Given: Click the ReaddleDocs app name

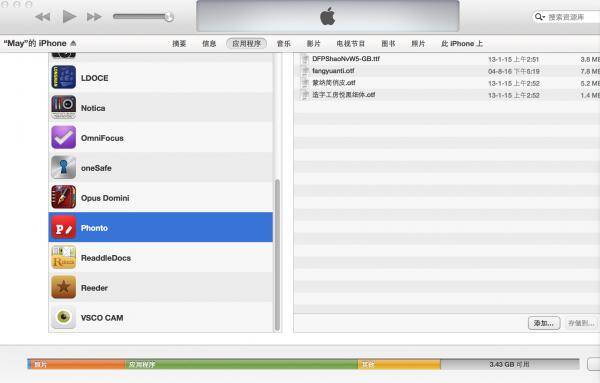Looking at the screenshot, I should pyautogui.click(x=106, y=258).
